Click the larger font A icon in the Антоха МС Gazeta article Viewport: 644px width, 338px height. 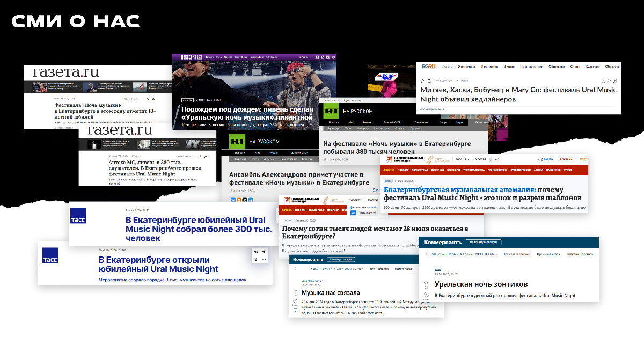(206, 156)
